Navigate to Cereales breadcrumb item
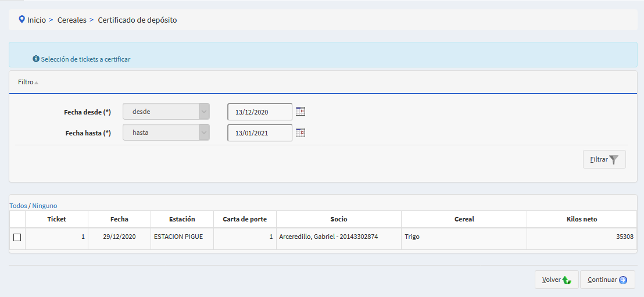The height and width of the screenshot is (297, 644). click(71, 20)
